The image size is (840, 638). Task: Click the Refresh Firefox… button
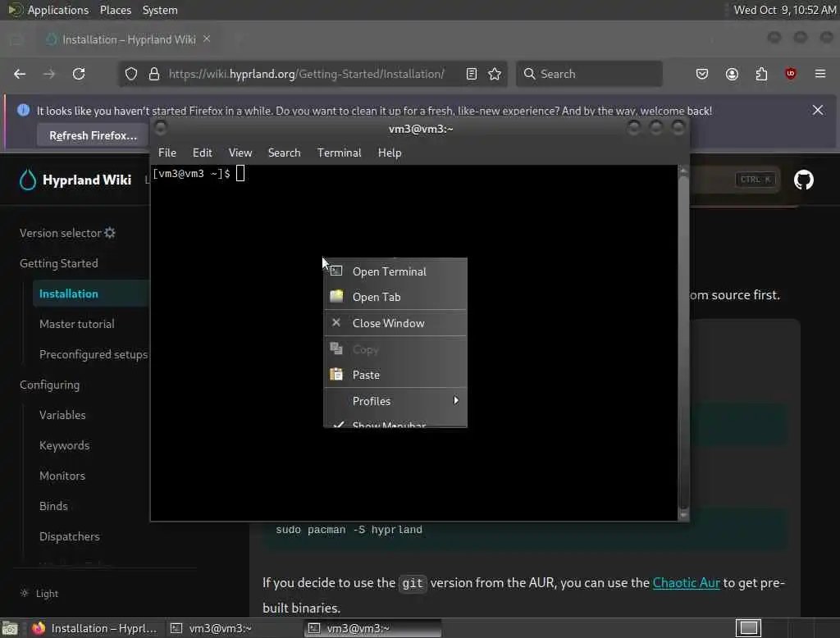94,135
